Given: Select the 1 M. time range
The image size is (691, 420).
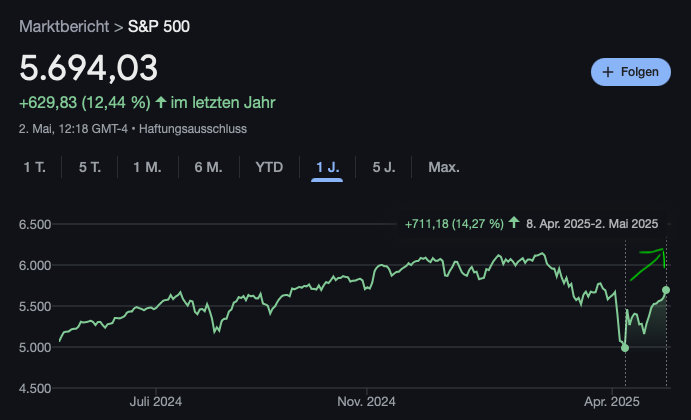Looking at the screenshot, I should 147,167.
